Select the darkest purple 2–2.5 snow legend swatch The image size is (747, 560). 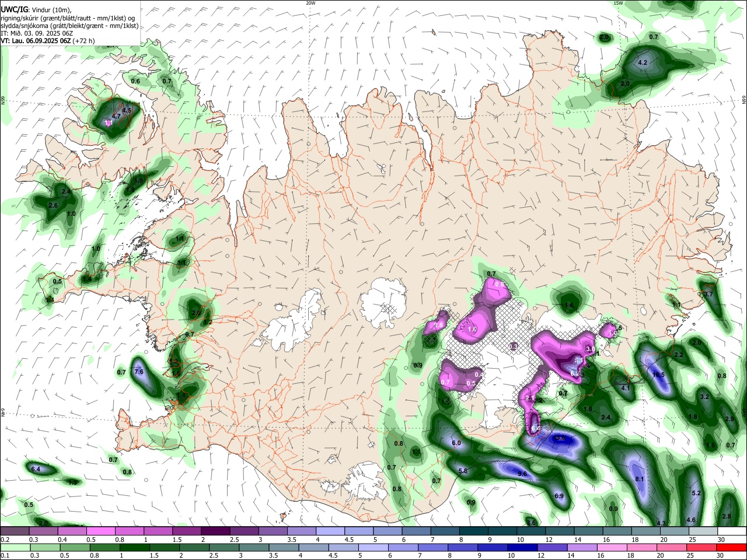click(x=215, y=531)
